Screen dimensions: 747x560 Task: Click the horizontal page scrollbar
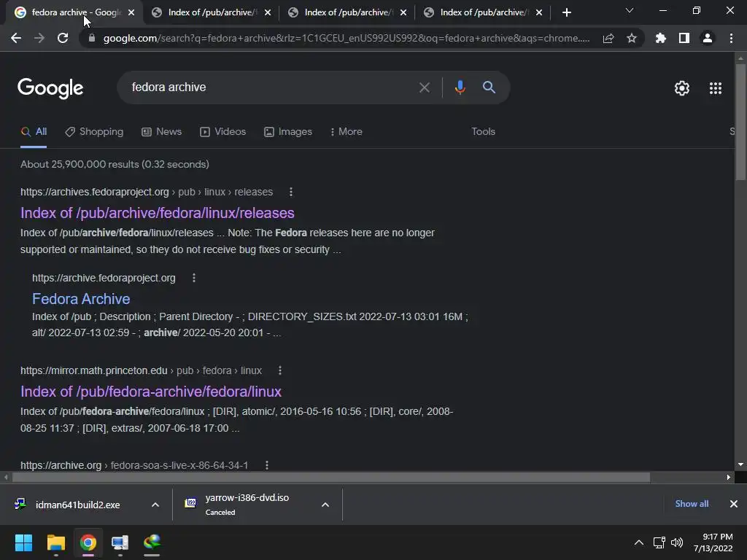(x=331, y=477)
